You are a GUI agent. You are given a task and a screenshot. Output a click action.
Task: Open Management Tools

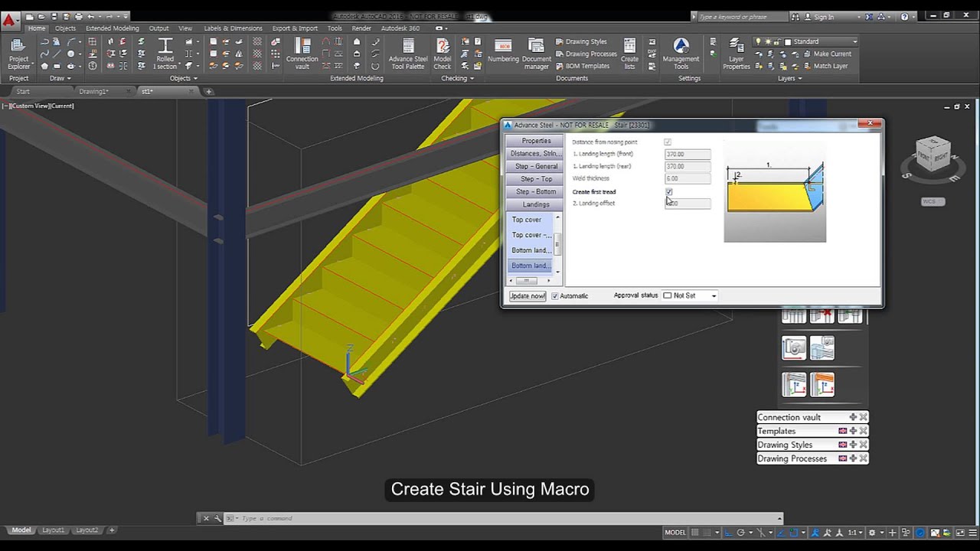pos(681,54)
